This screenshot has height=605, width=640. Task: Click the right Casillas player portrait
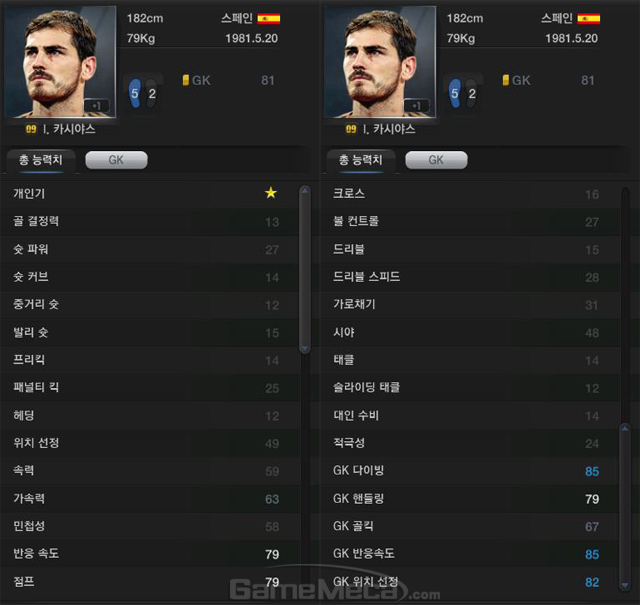point(380,62)
